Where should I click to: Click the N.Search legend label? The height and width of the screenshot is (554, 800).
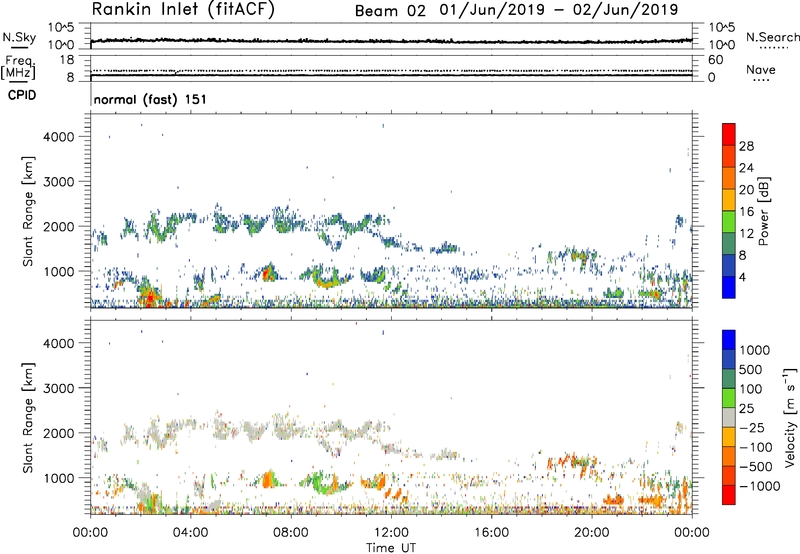pos(772,37)
